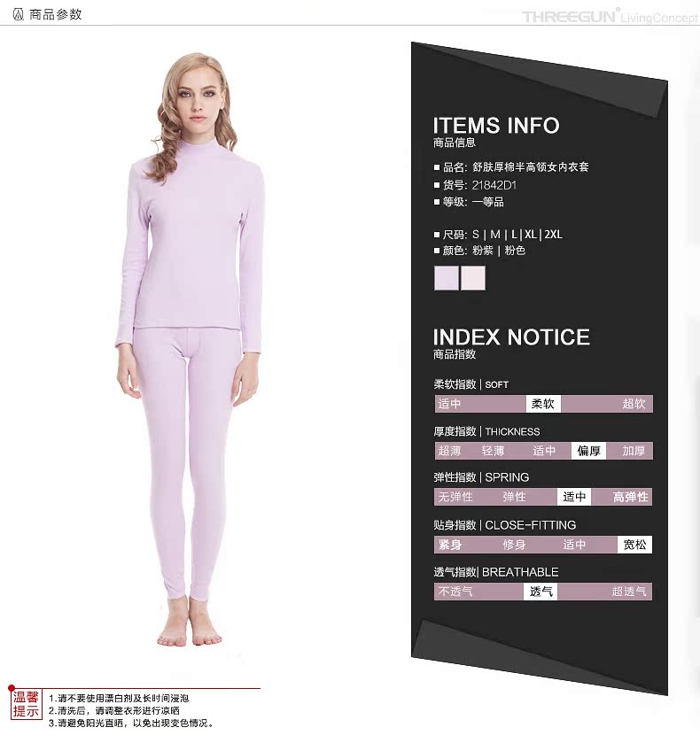Click the red 温馨提示 stamp icon
Viewport: 700px width, 743px height.
tap(26, 704)
